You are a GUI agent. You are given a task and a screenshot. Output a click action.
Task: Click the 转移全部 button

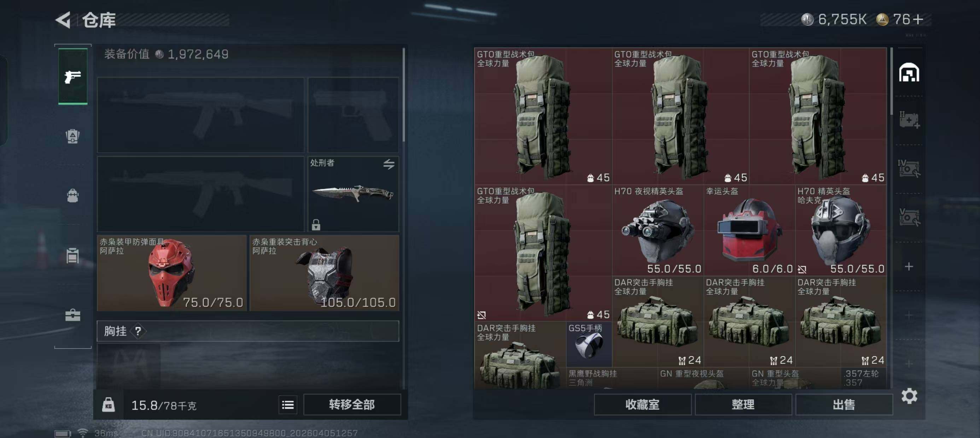pos(352,405)
